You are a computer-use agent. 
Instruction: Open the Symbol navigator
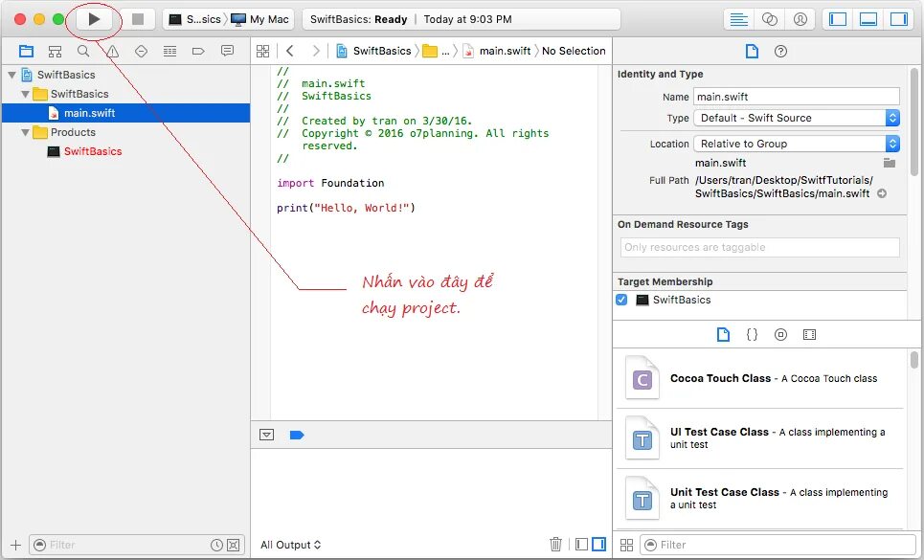click(55, 52)
